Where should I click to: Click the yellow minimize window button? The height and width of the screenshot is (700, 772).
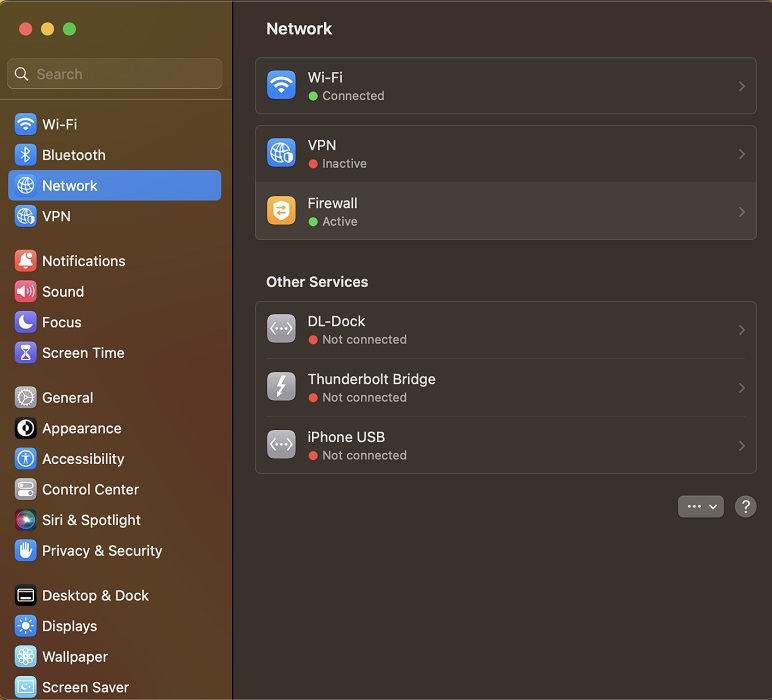point(47,29)
